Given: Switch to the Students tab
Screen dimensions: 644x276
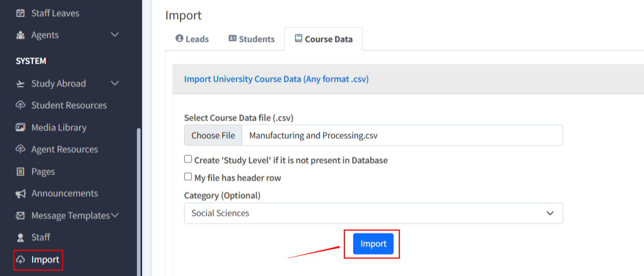Looking at the screenshot, I should coord(251,39).
